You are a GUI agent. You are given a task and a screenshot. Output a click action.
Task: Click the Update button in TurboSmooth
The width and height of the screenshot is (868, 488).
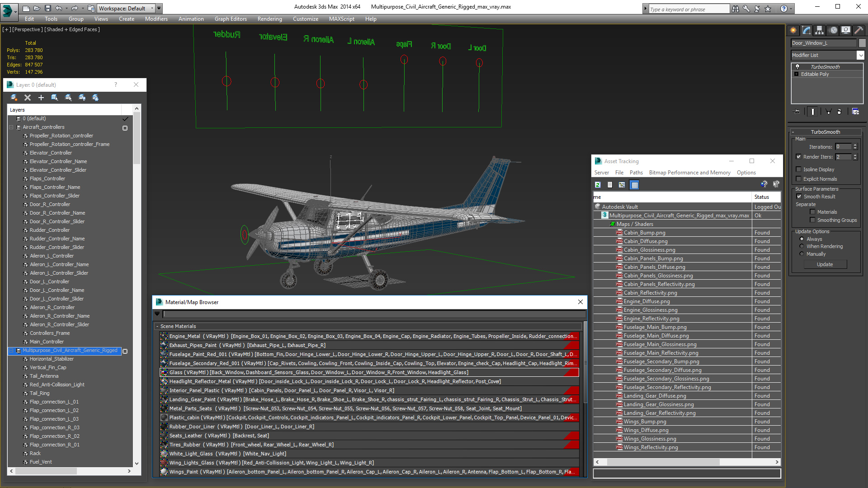click(x=825, y=264)
